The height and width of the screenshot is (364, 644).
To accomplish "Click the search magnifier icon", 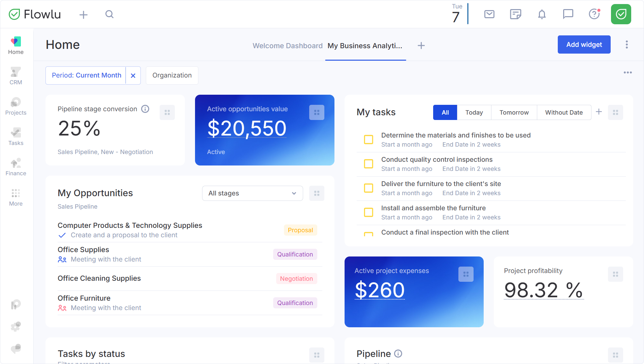I will click(x=109, y=14).
